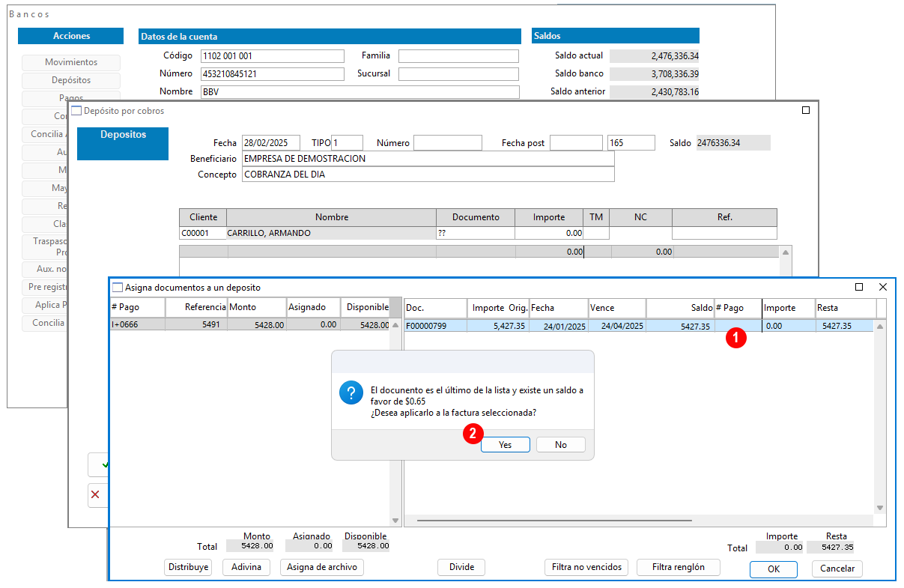
Task: Close the Asigna documentos window
Action: tap(883, 287)
